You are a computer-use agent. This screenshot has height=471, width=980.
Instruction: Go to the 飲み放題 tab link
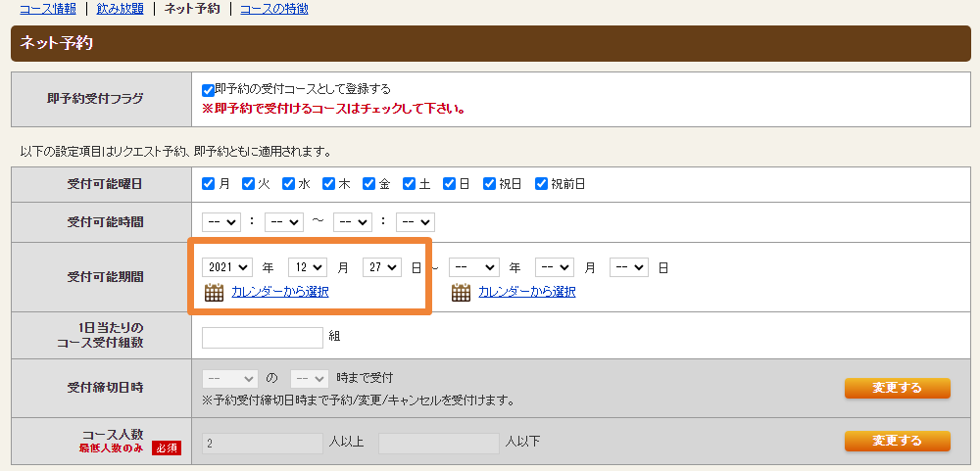(121, 9)
